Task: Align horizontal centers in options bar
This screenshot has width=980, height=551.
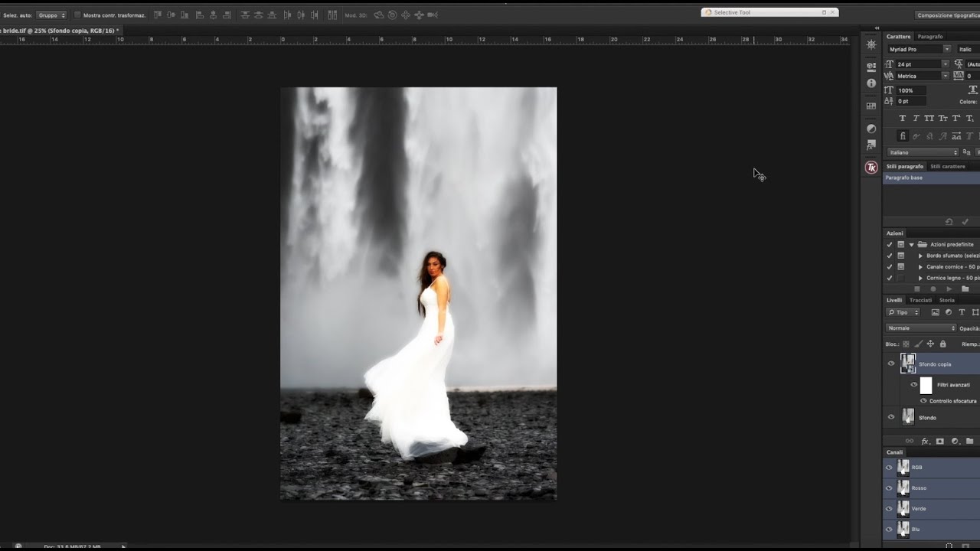Action: tap(214, 15)
